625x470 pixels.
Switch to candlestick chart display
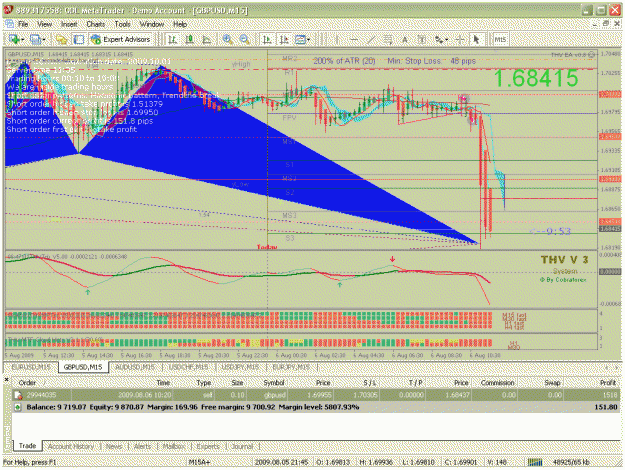pos(190,39)
